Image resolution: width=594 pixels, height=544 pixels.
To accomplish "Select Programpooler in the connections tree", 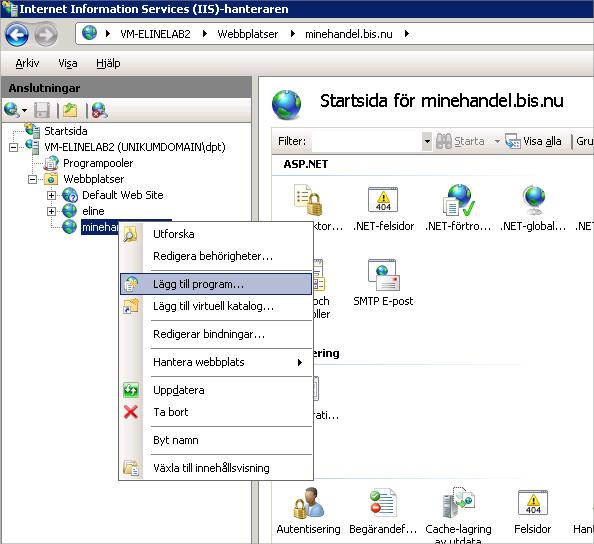I will click(98, 163).
